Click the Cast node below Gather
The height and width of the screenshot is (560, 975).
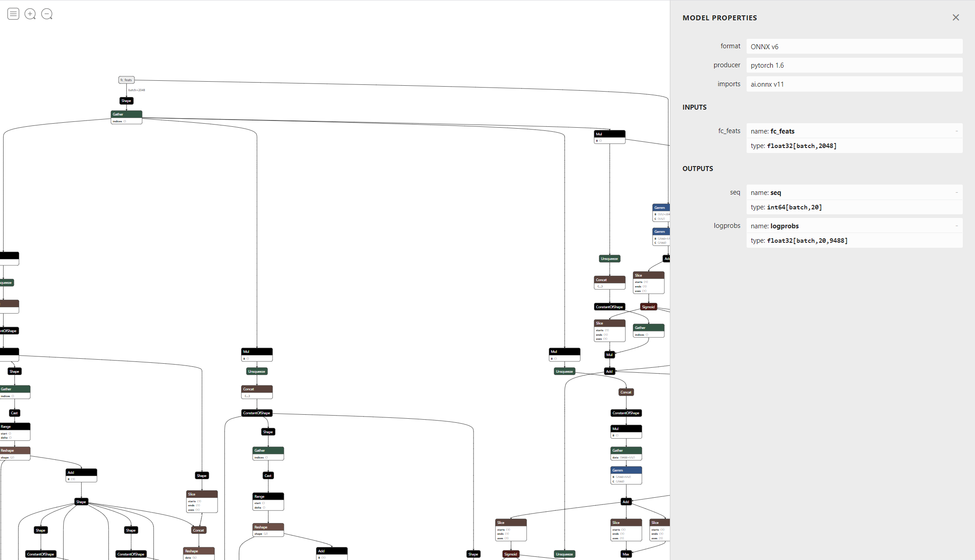click(268, 475)
